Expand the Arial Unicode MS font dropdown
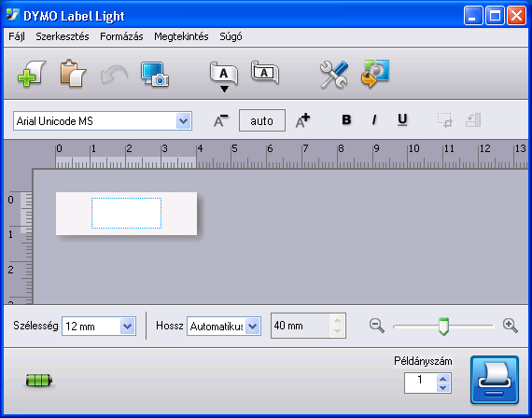This screenshot has width=532, height=418. click(x=184, y=120)
